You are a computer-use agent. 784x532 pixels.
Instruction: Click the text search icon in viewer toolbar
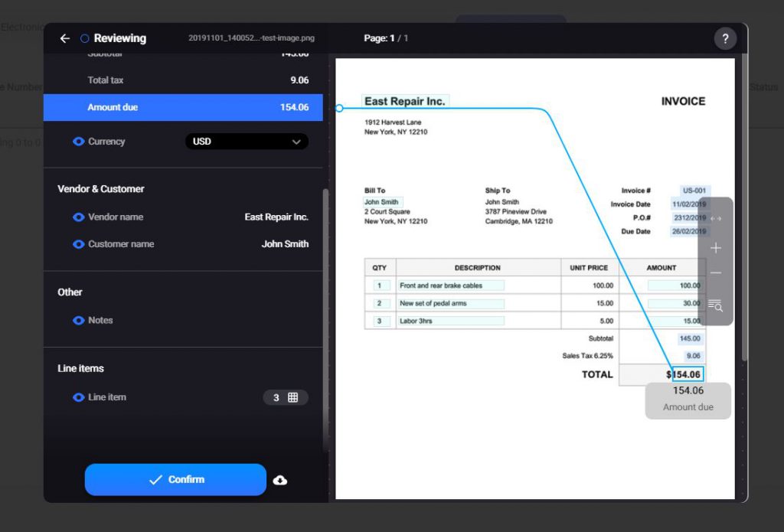point(716,305)
